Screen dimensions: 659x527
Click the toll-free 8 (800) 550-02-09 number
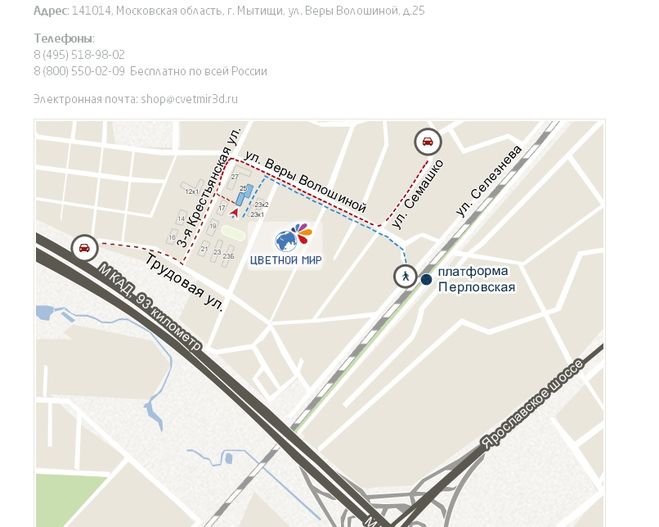79,71
